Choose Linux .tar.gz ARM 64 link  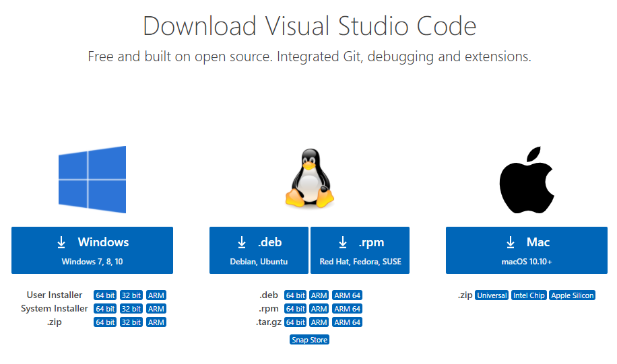click(347, 322)
